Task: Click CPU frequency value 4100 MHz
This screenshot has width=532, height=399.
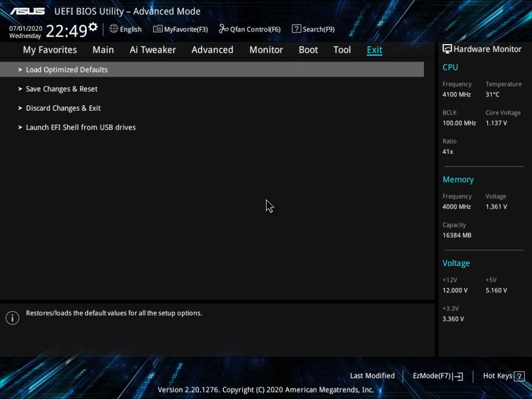Action: 456,95
